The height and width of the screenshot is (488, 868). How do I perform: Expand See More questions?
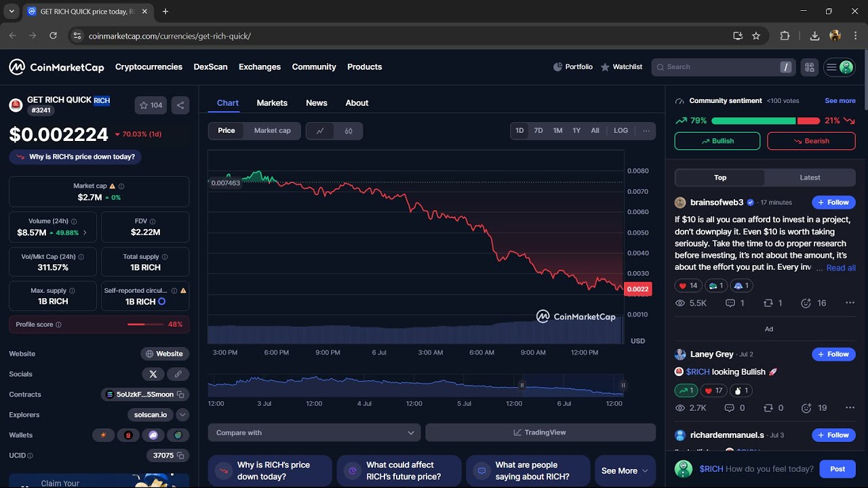tap(625, 470)
